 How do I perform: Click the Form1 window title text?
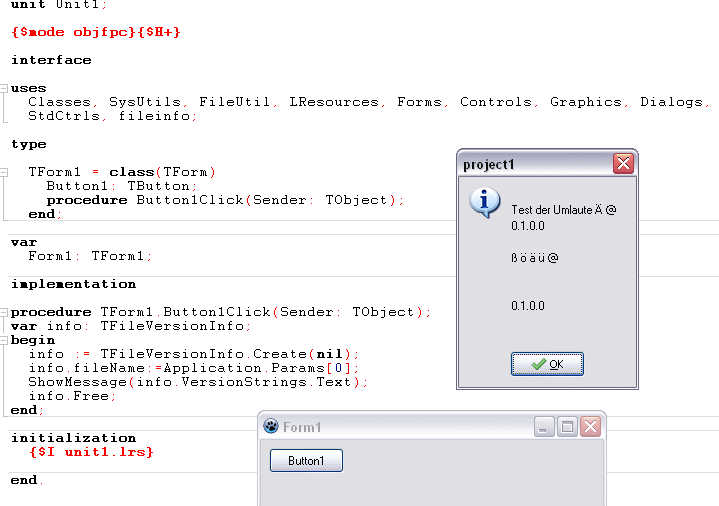pos(302,427)
